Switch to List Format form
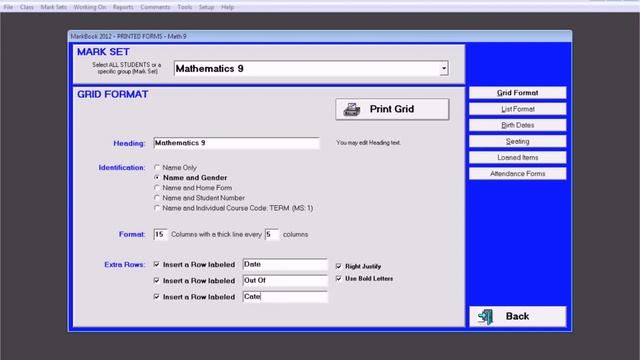 (518, 109)
